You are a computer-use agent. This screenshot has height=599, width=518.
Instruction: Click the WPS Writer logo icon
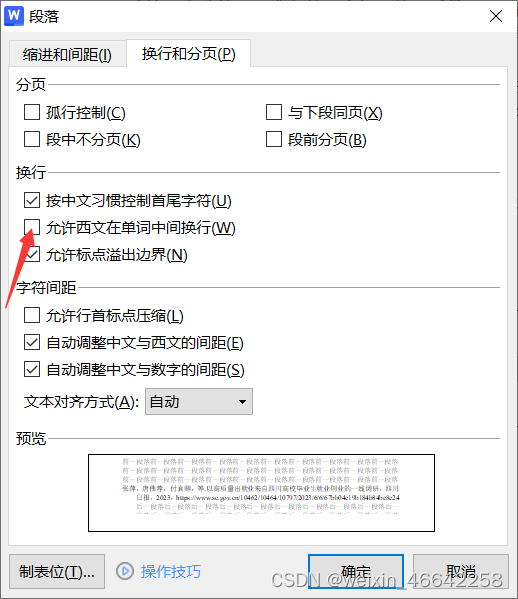pyautogui.click(x=14, y=16)
